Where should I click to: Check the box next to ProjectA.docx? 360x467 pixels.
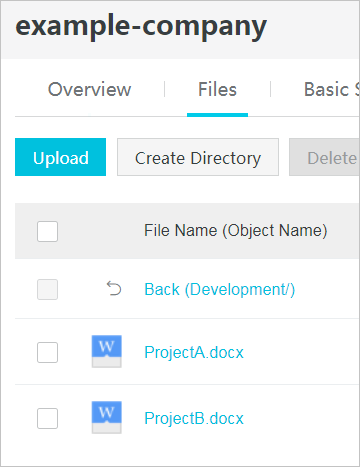tap(47, 352)
